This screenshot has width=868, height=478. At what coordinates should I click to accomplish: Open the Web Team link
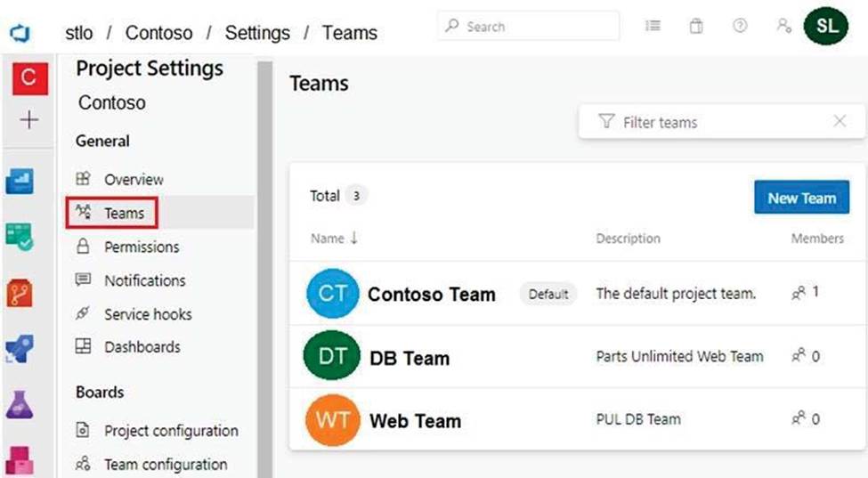coord(415,421)
